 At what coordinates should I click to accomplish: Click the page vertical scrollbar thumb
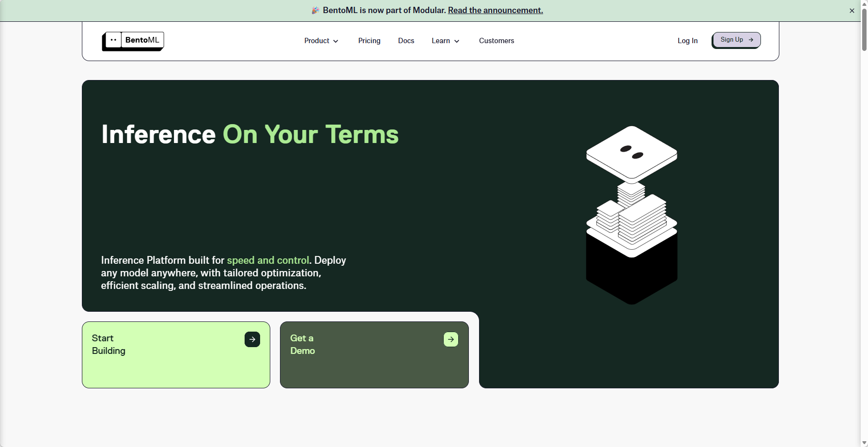click(864, 29)
